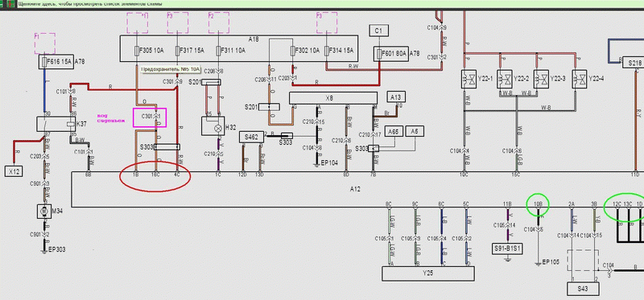The height and width of the screenshot is (300, 644).
Task: Click the dashed F1 box above F616
Action: point(45,43)
